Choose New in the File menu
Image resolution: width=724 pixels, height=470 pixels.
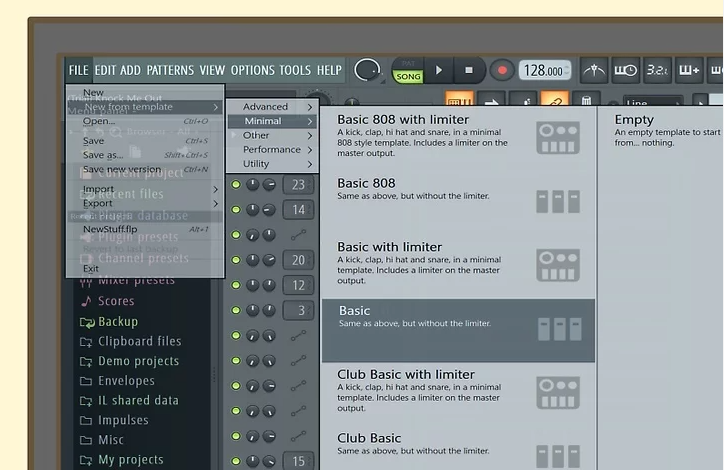tap(145, 92)
